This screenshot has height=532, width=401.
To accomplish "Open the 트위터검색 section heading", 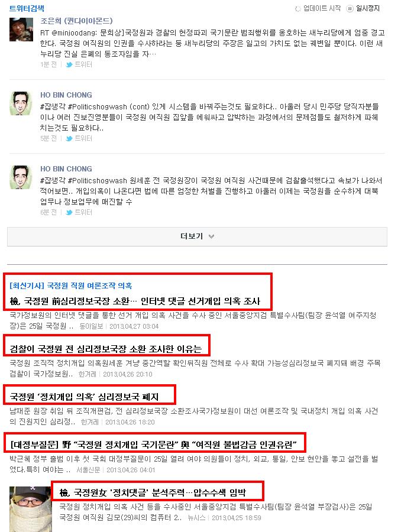I will pyautogui.click(x=27, y=8).
